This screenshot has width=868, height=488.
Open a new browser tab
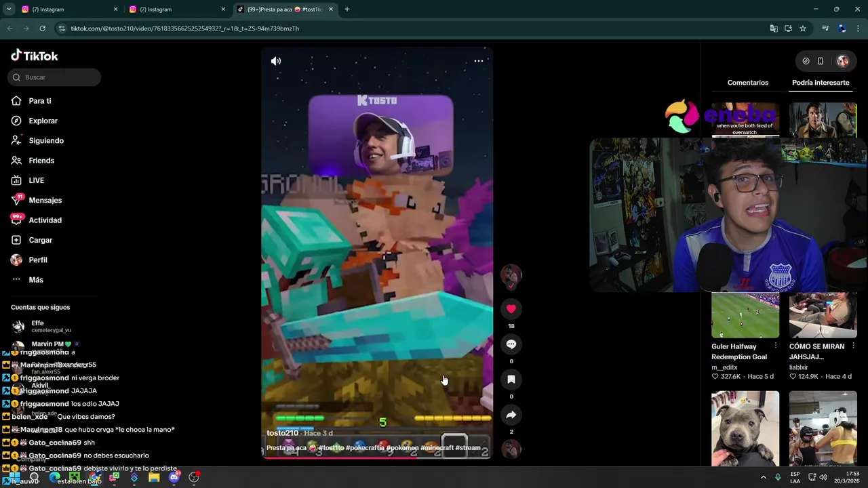click(x=347, y=9)
